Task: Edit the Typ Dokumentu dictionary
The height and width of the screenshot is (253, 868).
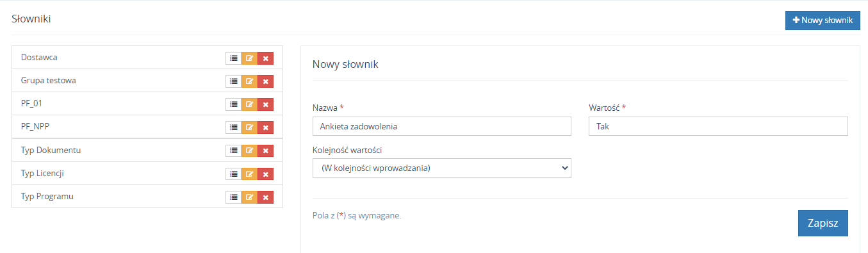Action: pyautogui.click(x=250, y=151)
